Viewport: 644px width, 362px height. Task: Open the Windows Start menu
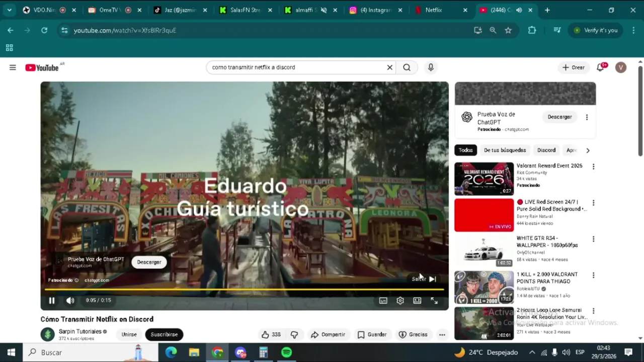coord(11,352)
